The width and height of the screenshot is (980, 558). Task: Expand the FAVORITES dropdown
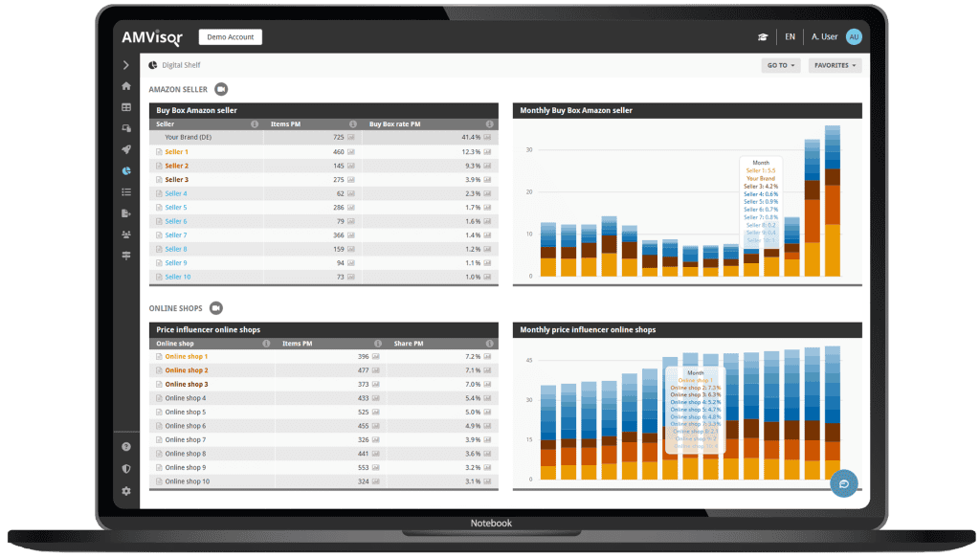pos(834,66)
